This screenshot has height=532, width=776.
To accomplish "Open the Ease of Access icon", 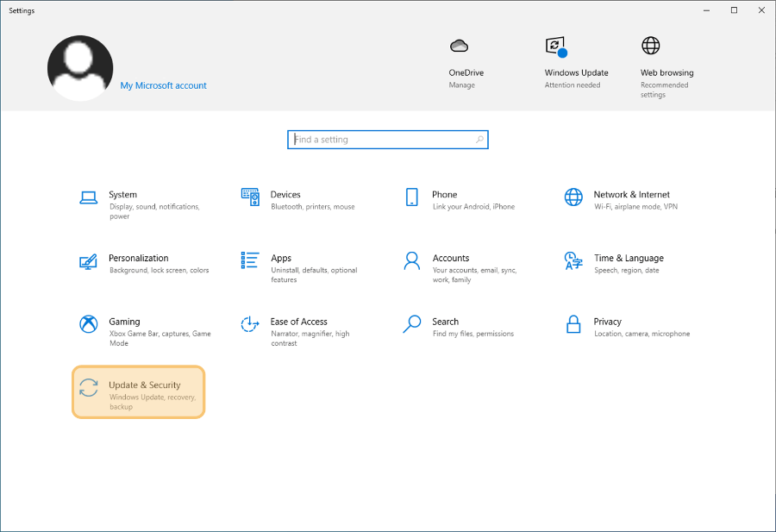I will tap(250, 324).
